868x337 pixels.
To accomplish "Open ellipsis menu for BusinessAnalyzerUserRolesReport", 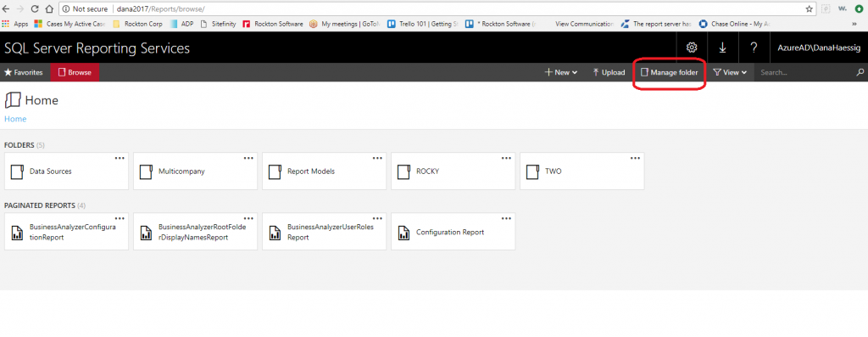I will pos(377,218).
